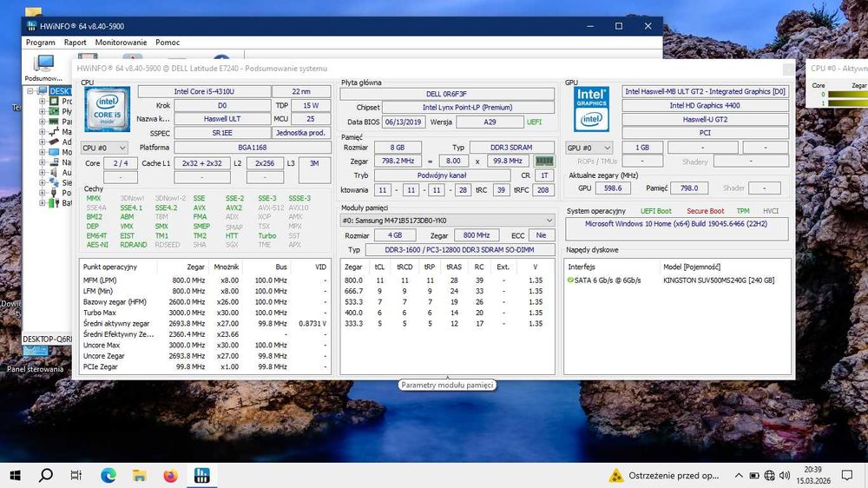Select the battery icon labeled Bat
868x488 pixels.
[54, 202]
